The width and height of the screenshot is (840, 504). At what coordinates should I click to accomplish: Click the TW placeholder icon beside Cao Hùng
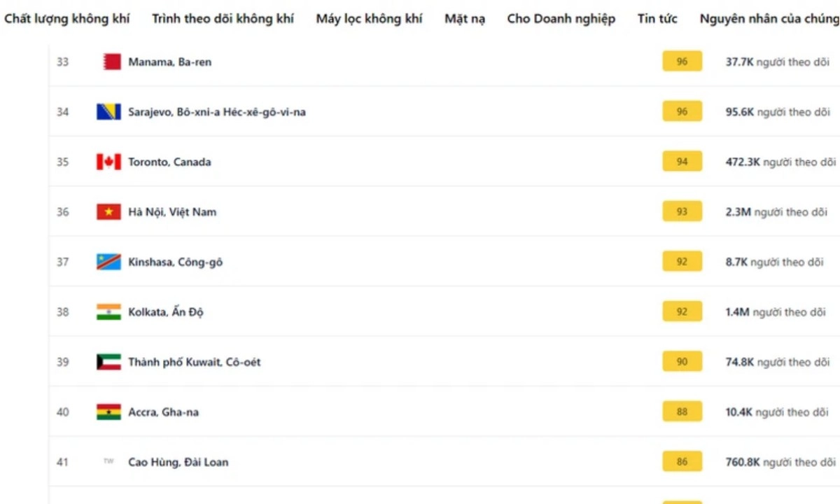tap(108, 461)
